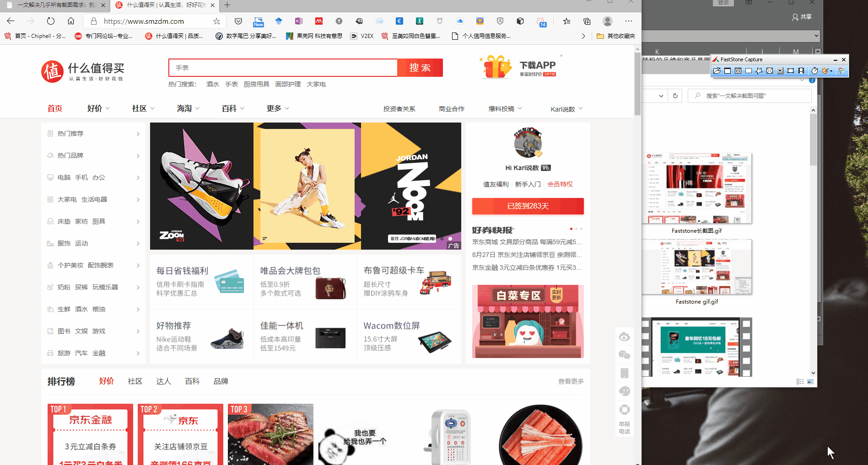
Task: Refresh the smzdm page
Action: coord(51,21)
